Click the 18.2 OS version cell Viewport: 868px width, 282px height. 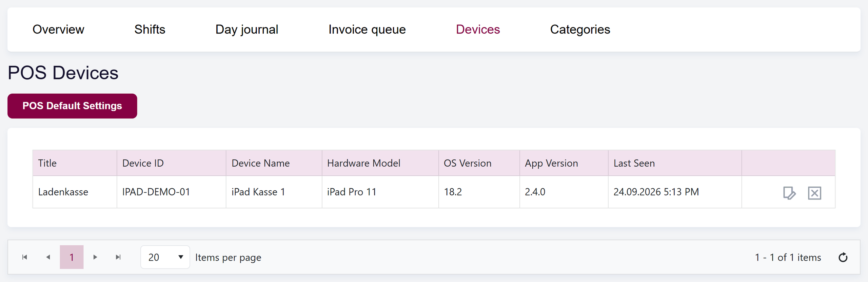click(x=479, y=192)
